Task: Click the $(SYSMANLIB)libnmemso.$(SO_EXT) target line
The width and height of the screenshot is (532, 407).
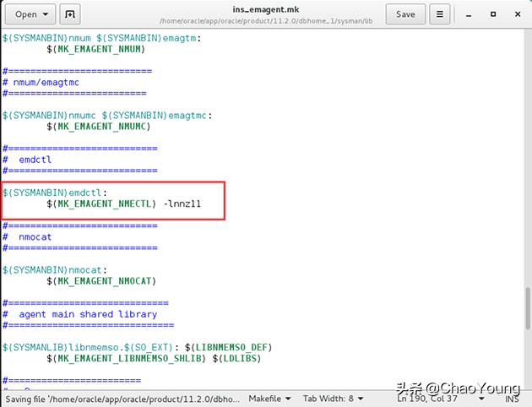Action: (138, 347)
